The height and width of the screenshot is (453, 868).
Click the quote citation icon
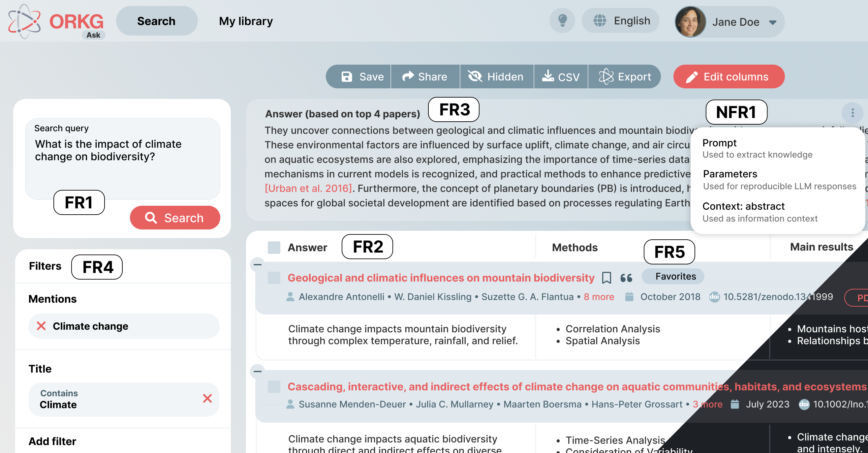click(x=626, y=278)
